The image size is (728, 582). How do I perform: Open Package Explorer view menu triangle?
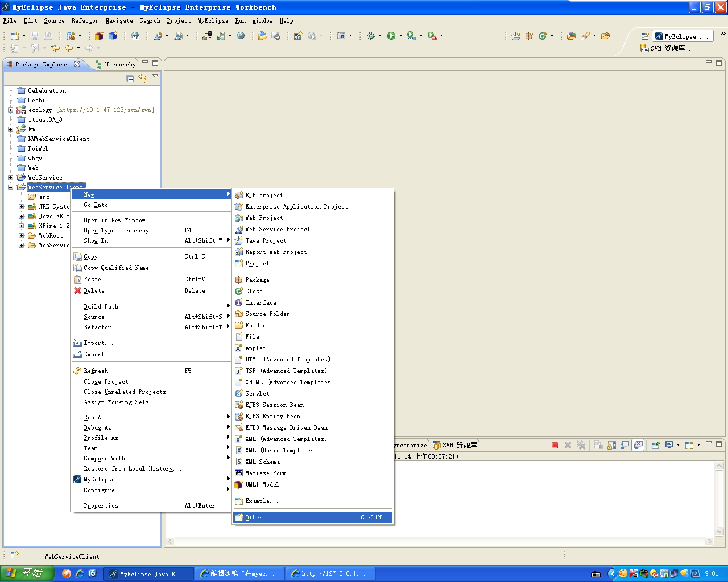click(155, 76)
